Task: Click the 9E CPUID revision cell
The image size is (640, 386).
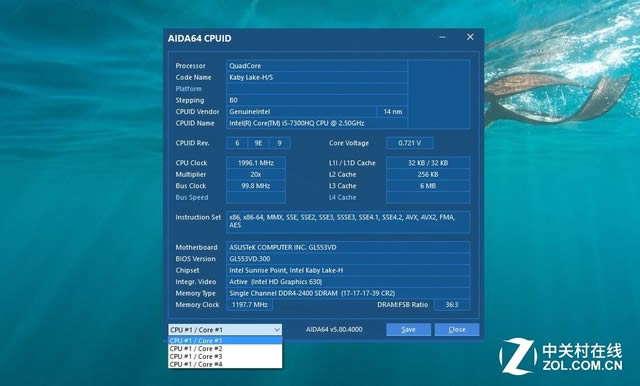Action: [258, 143]
